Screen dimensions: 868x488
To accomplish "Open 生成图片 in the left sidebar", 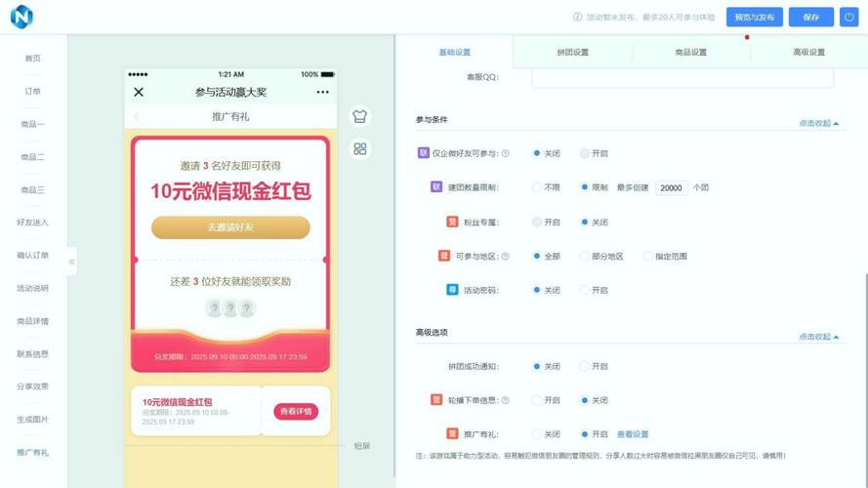I will pyautogui.click(x=32, y=420).
